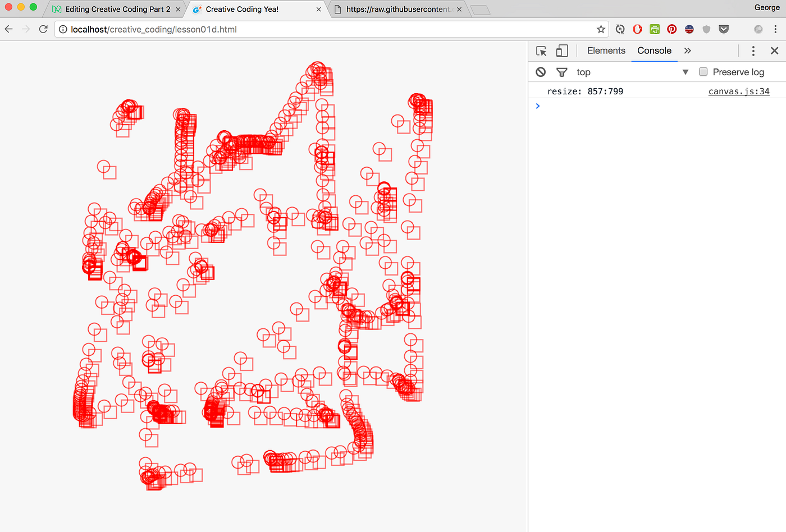Open the console filter
Screen dimensions: 786x532
coord(561,72)
